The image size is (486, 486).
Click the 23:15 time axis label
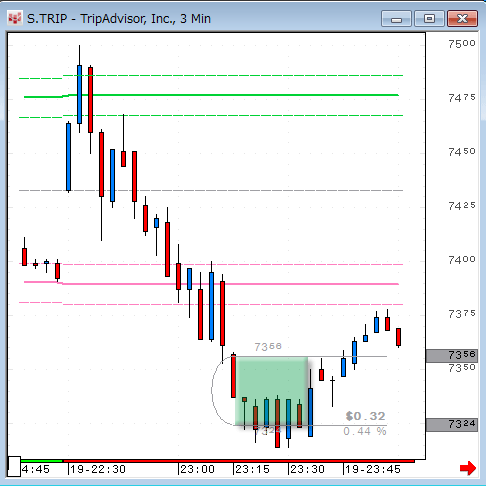(x=252, y=469)
